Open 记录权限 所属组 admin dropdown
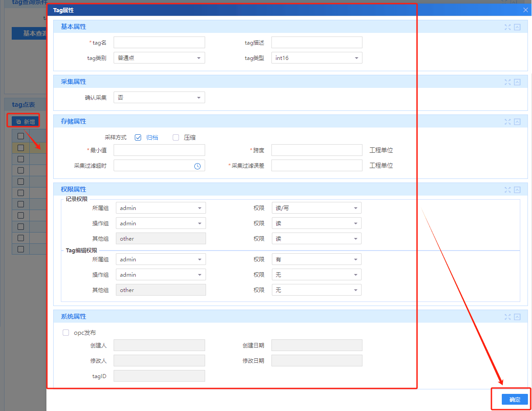The width and height of the screenshot is (532, 411). coord(161,208)
